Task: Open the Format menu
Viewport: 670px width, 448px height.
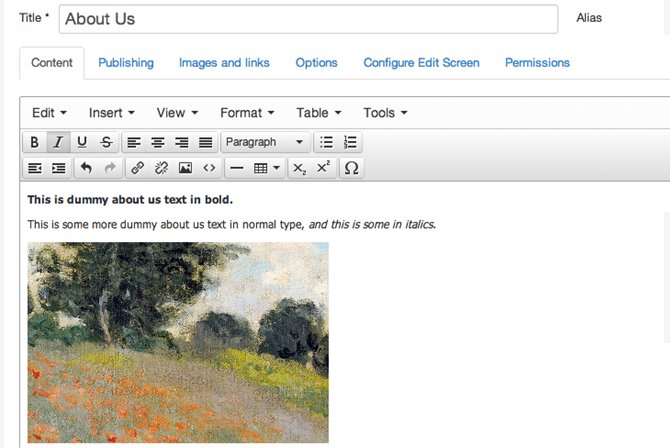Action: [x=247, y=113]
